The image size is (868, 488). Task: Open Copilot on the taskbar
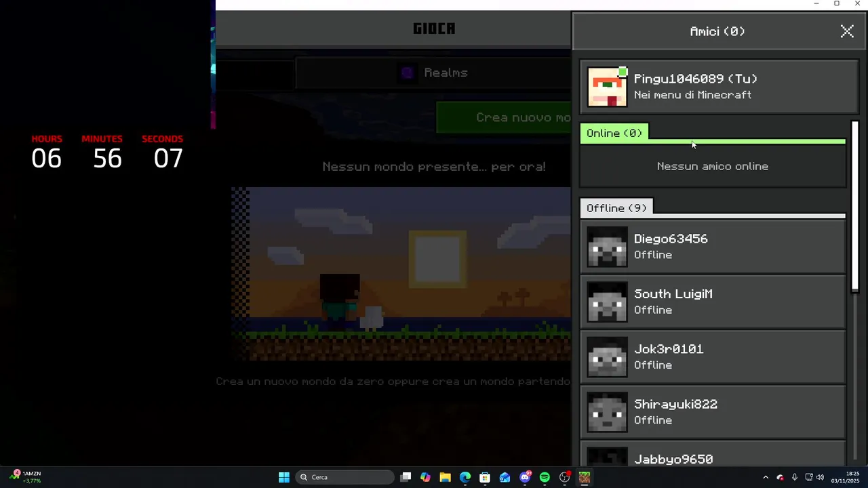[425, 477]
